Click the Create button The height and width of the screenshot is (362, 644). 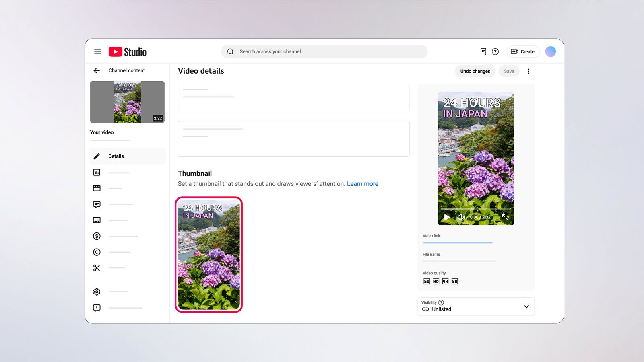(x=523, y=51)
